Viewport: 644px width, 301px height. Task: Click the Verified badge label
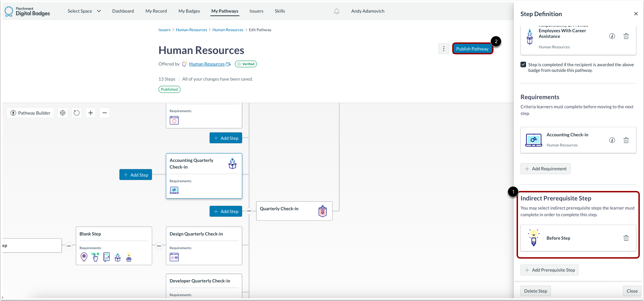[x=246, y=64]
